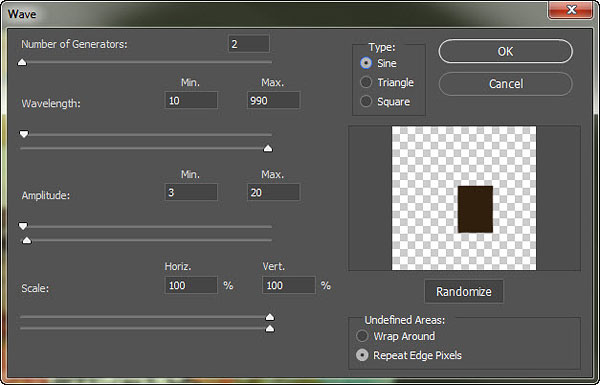Click the Amplitude Min field
The height and width of the screenshot is (385, 600).
coord(191,192)
